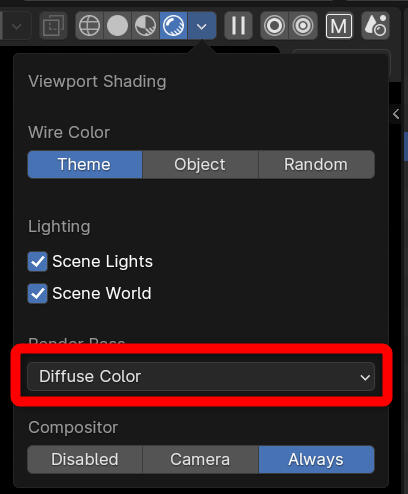This screenshot has height=494, width=408.
Task: Open the Diffuse Color render pass dropdown
Action: click(x=201, y=377)
